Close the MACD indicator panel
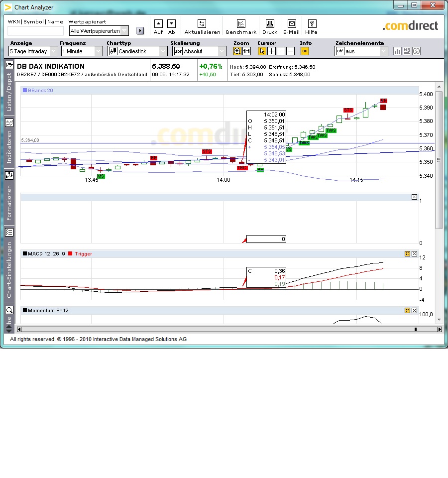448x478 pixels. (x=415, y=253)
